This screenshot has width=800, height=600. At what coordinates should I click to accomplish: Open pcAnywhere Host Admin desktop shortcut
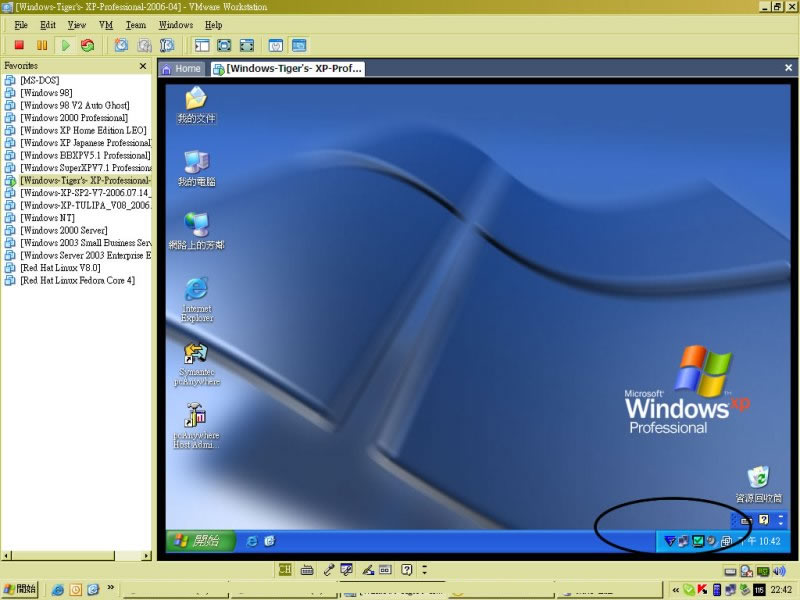(x=196, y=427)
